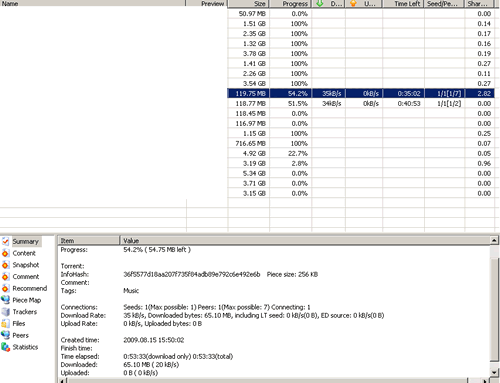Click the summary scrollbar down arrow
Viewport: 500px width, 383px height.
(494, 372)
